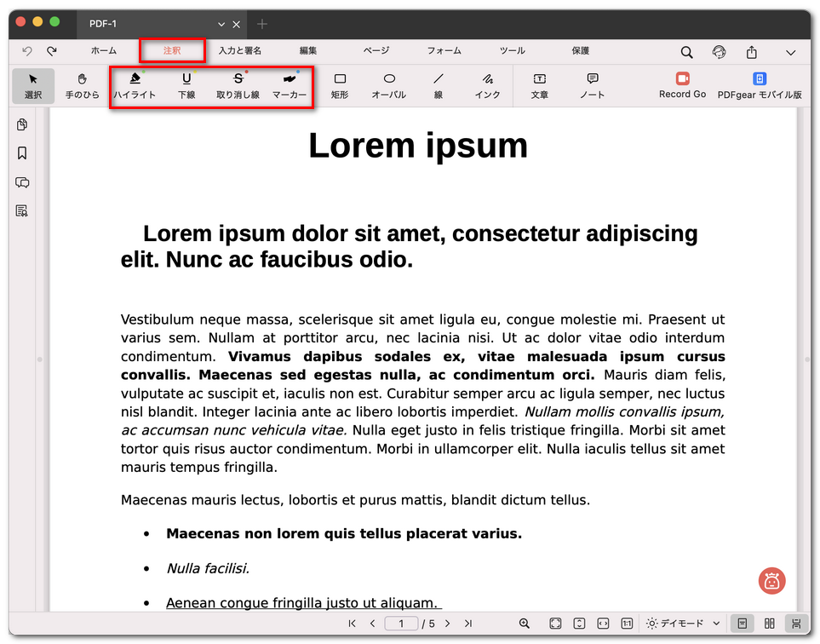Select the 取り消し線 strikethrough tool
Screen dimensions: 820x644
[238, 85]
